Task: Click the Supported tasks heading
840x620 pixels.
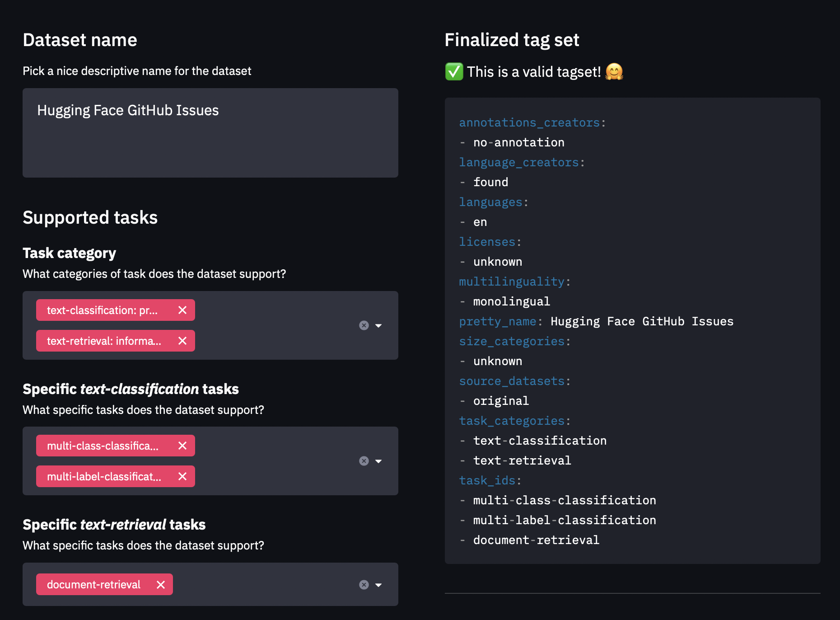Action: (x=90, y=217)
